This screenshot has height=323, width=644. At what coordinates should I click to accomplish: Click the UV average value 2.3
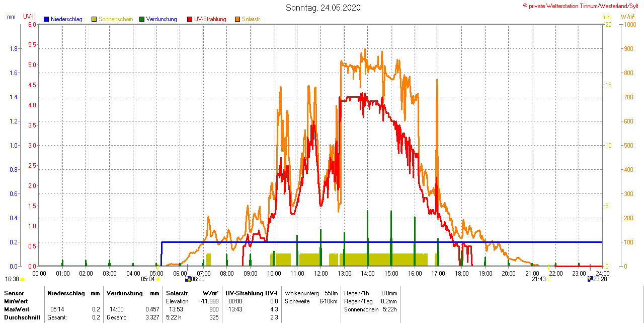(274, 317)
